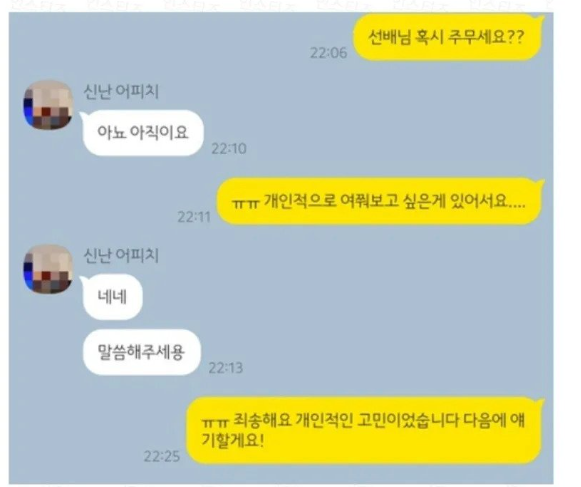Click the 22:11 timestamp

coord(194,217)
